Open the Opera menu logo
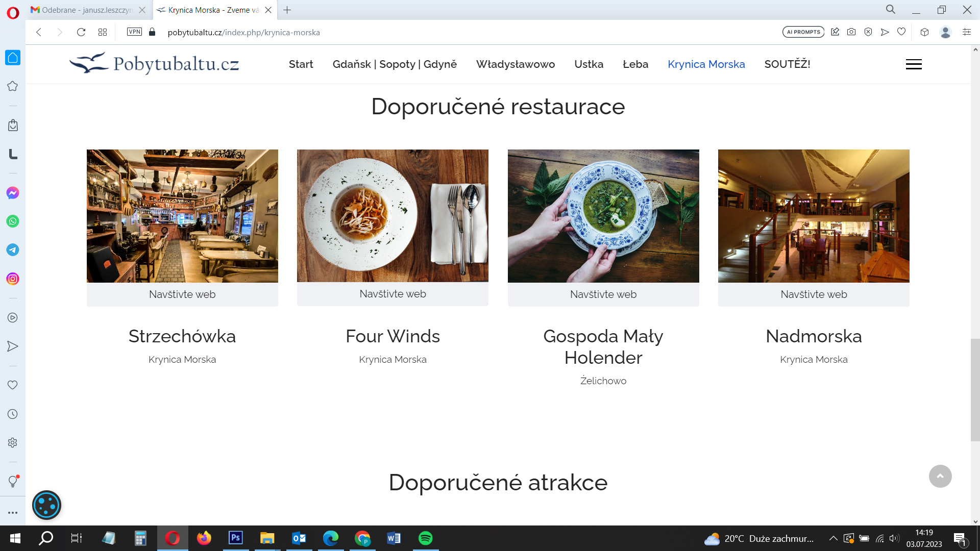Screen dimensions: 980x551 click(x=13, y=12)
